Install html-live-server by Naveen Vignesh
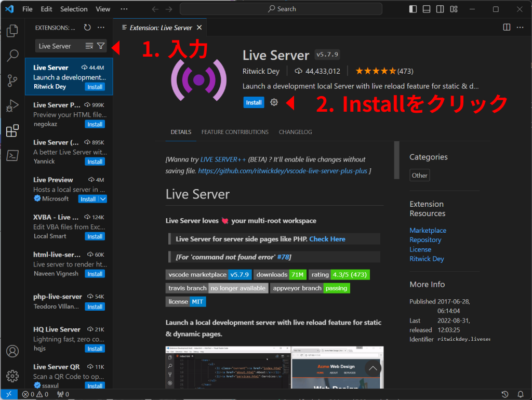The height and width of the screenshot is (400, 532). (x=95, y=274)
